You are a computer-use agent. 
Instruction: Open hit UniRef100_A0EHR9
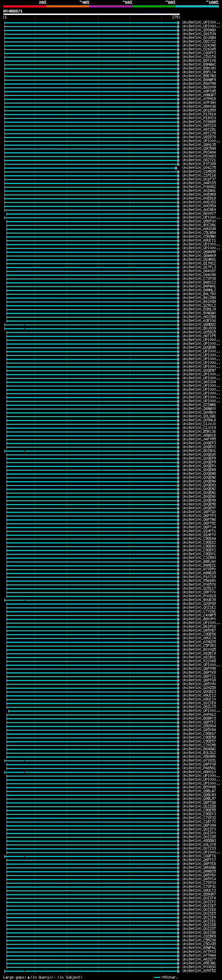click(199, 194)
